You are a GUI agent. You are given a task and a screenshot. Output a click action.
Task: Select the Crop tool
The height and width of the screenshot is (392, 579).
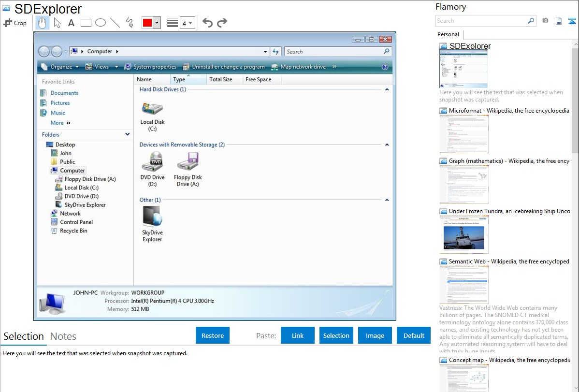15,23
